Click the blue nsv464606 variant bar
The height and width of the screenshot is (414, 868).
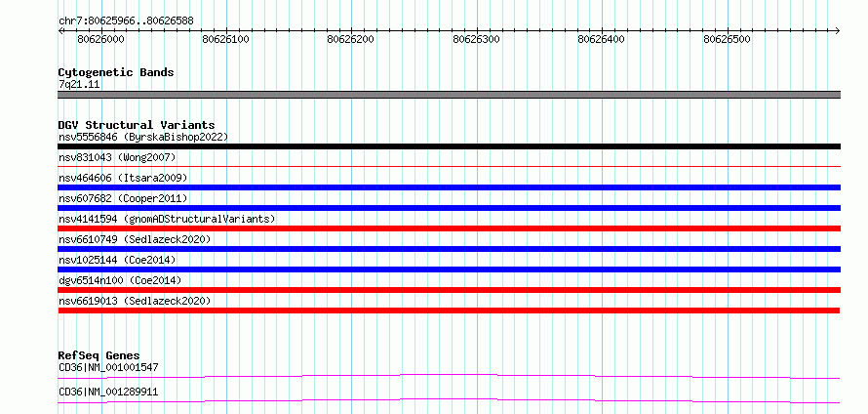(449, 187)
